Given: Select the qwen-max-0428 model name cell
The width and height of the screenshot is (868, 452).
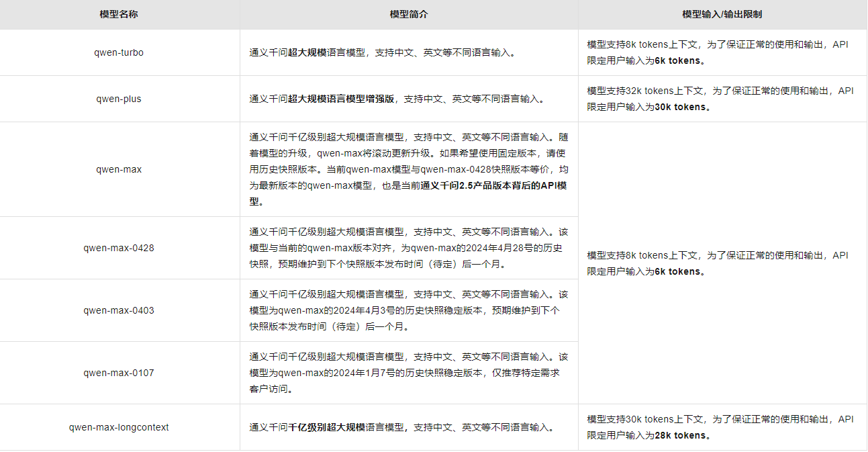Looking at the screenshot, I should [x=119, y=248].
